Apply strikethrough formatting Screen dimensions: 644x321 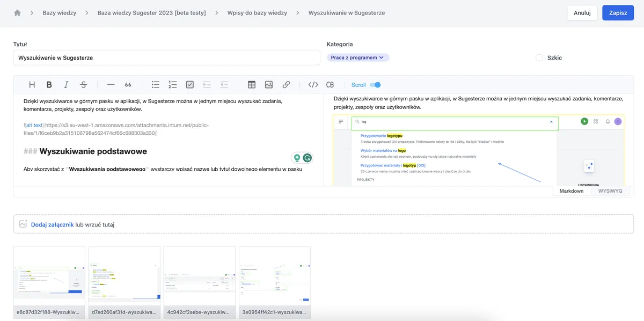[x=84, y=85]
